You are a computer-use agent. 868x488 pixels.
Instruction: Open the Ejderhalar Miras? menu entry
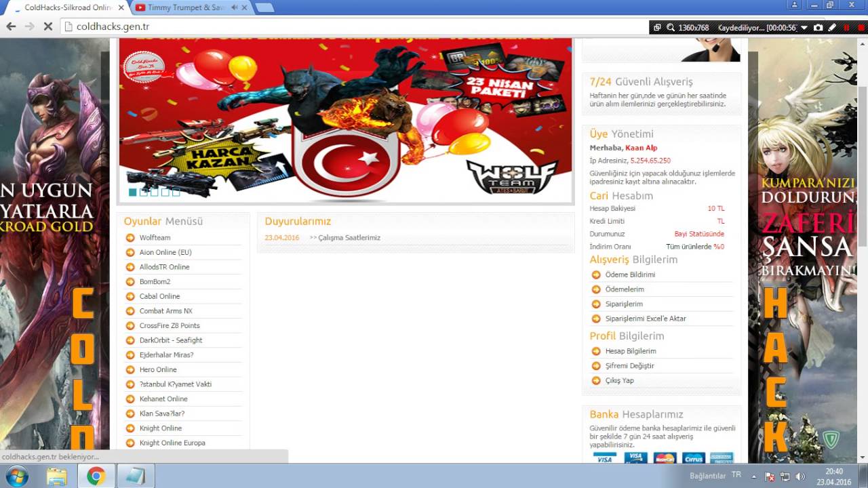tap(166, 355)
